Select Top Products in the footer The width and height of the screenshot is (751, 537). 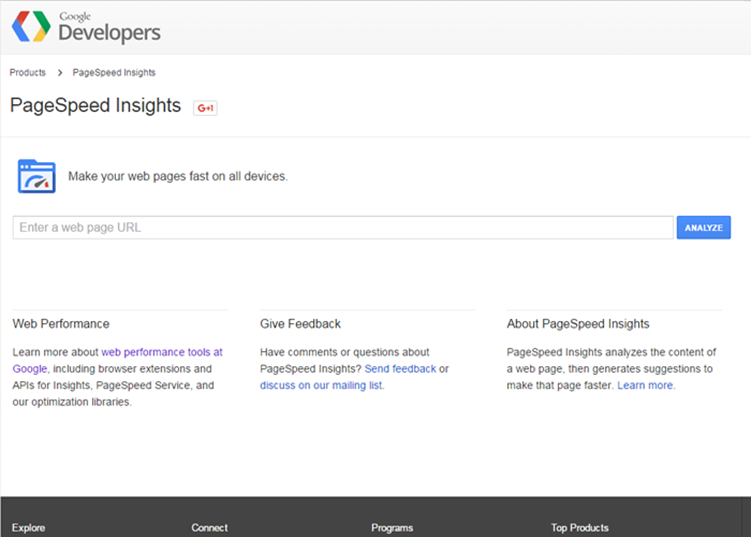click(579, 527)
